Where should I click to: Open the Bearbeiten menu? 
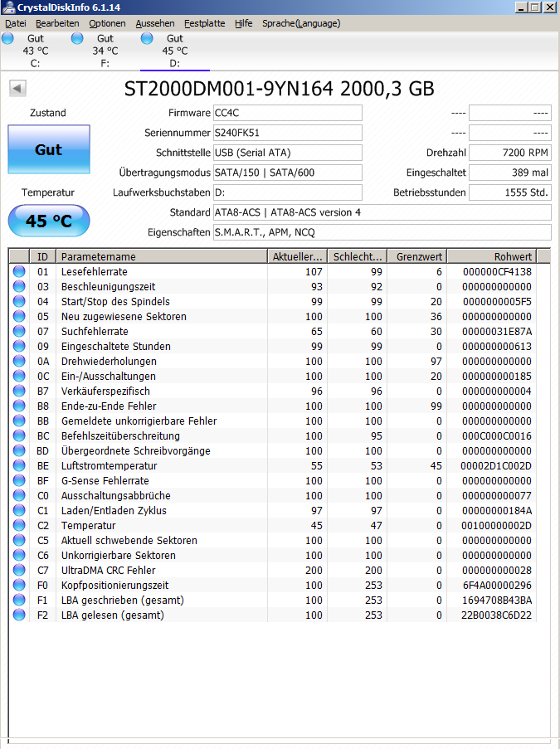point(57,23)
